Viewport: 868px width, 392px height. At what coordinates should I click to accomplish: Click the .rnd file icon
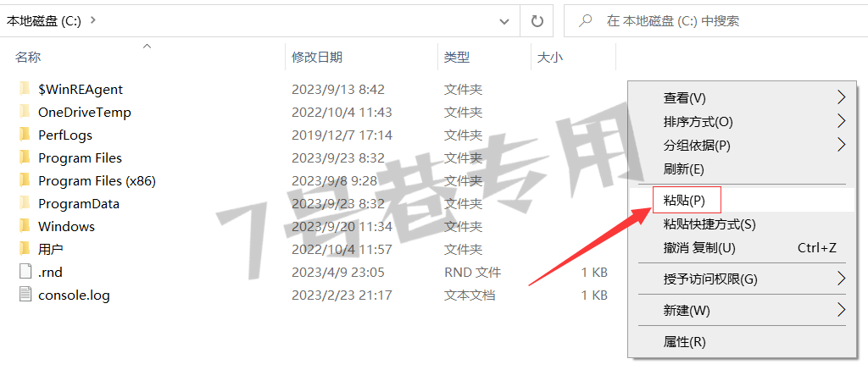tap(25, 272)
